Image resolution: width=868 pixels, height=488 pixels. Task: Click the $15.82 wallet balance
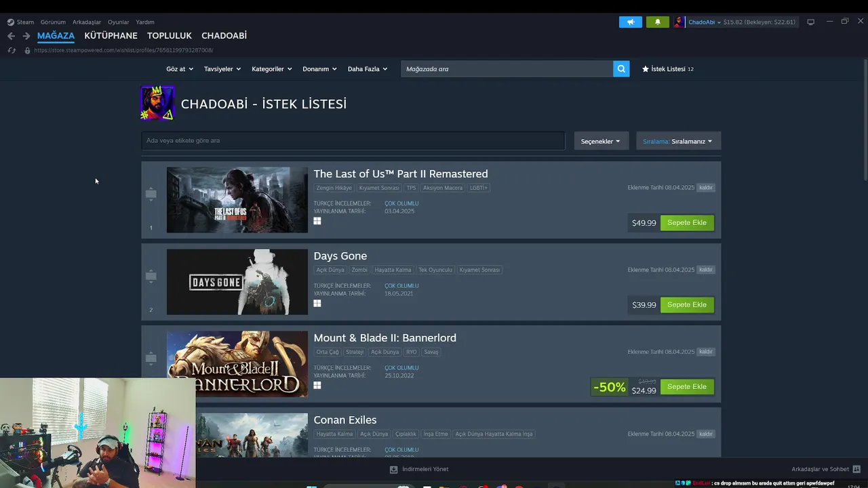pos(733,22)
